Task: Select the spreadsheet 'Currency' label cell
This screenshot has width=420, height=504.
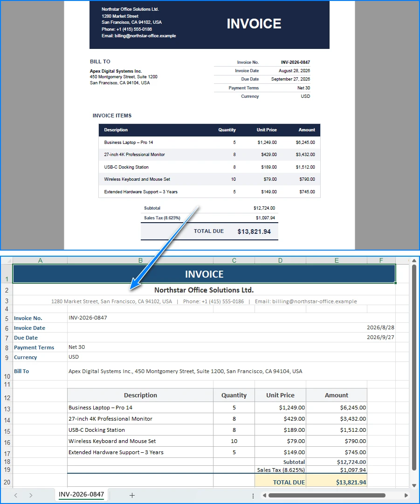Action: (40, 357)
